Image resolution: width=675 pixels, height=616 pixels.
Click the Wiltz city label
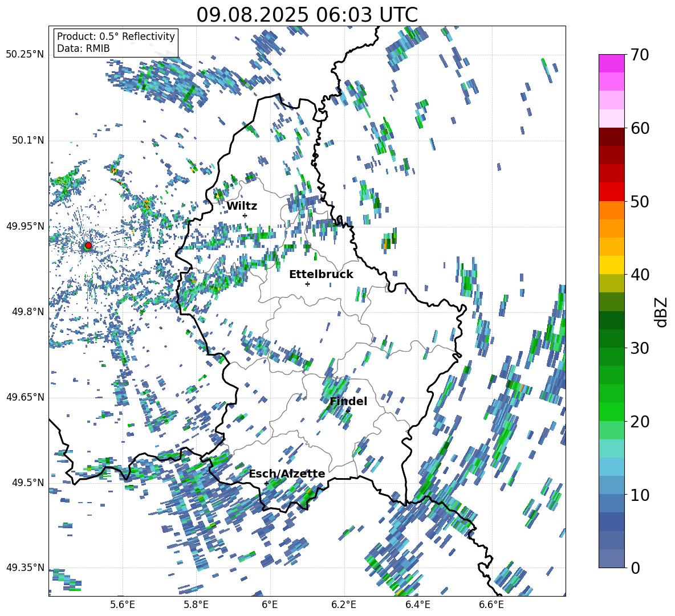click(x=242, y=206)
